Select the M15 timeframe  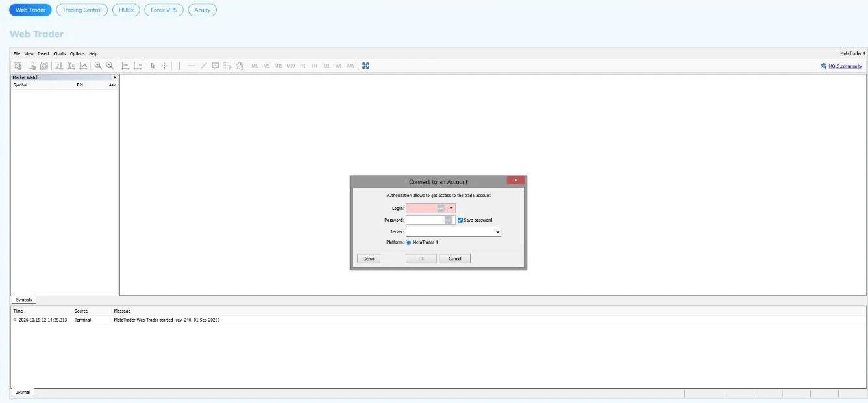(279, 66)
